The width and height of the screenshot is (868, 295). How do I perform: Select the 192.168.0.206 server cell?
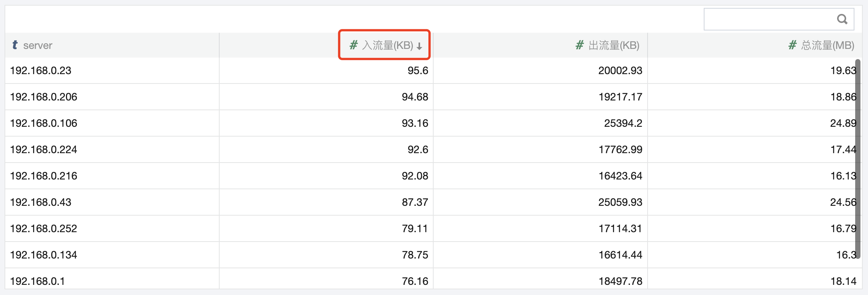(44, 97)
